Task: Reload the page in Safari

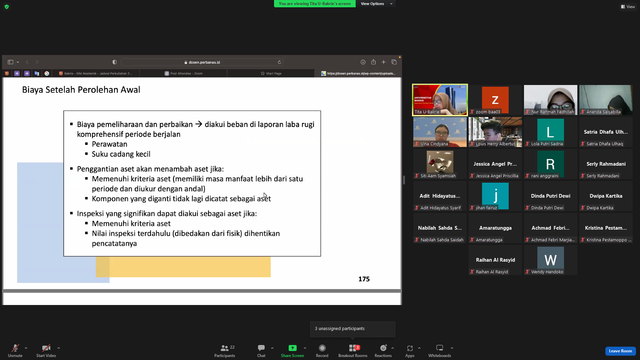Action: (279, 62)
